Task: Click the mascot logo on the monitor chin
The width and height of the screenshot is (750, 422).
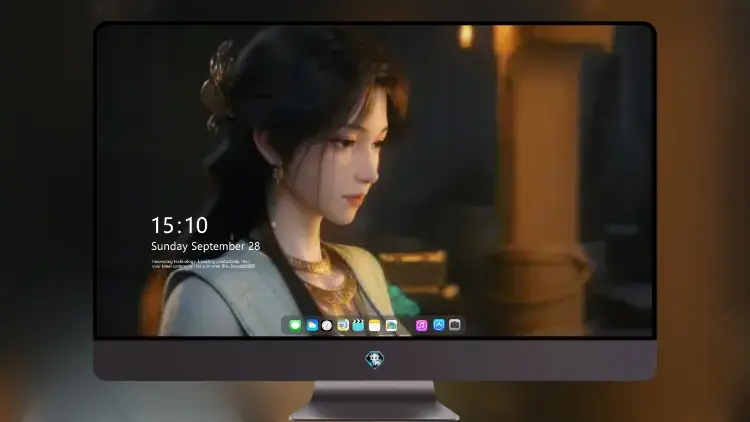Action: click(375, 359)
